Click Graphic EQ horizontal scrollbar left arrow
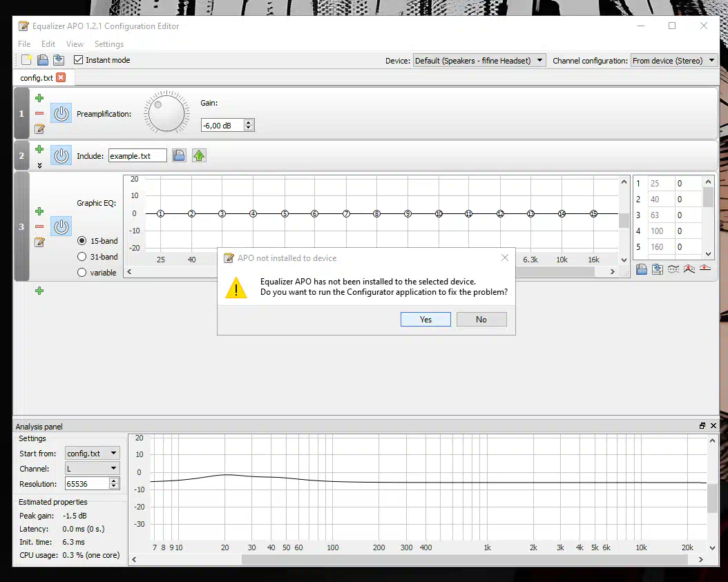This screenshot has width=728, height=582. point(130,271)
